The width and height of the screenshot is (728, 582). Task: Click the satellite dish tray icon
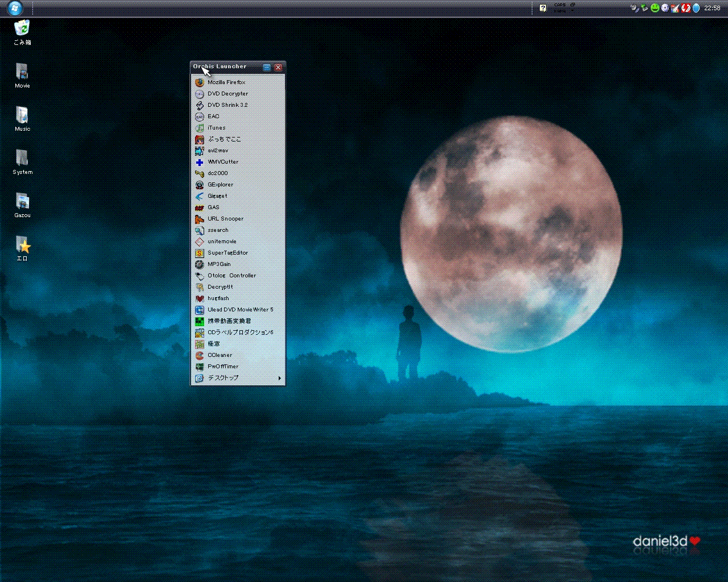coord(635,8)
